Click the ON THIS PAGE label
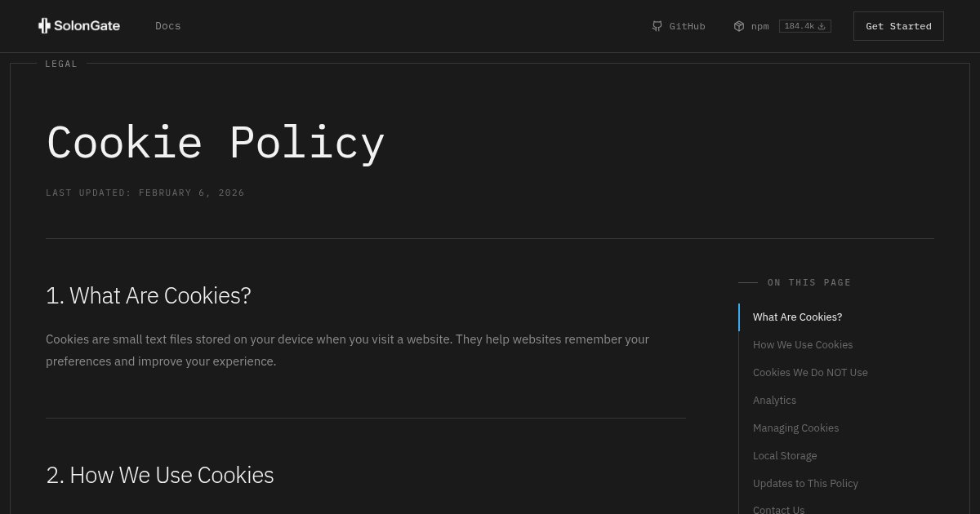Image resolution: width=980 pixels, height=514 pixels. pyautogui.click(x=809, y=282)
